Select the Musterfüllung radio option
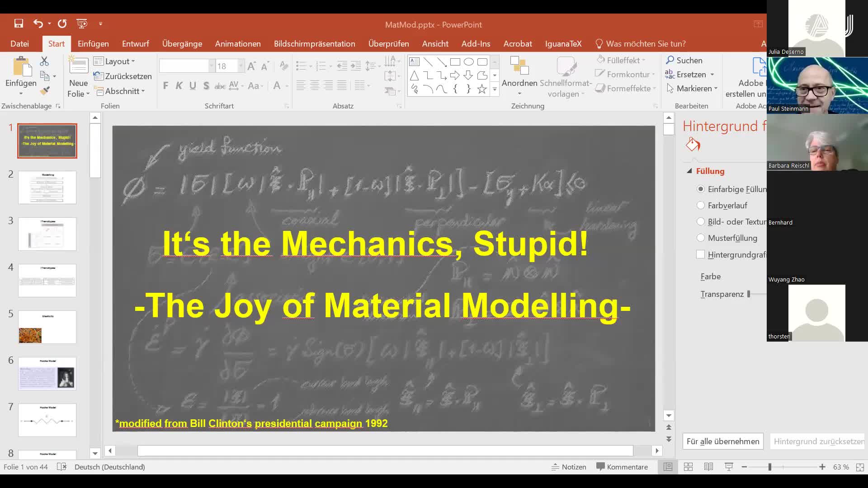Screen dimensions: 868x488 click(x=701, y=238)
